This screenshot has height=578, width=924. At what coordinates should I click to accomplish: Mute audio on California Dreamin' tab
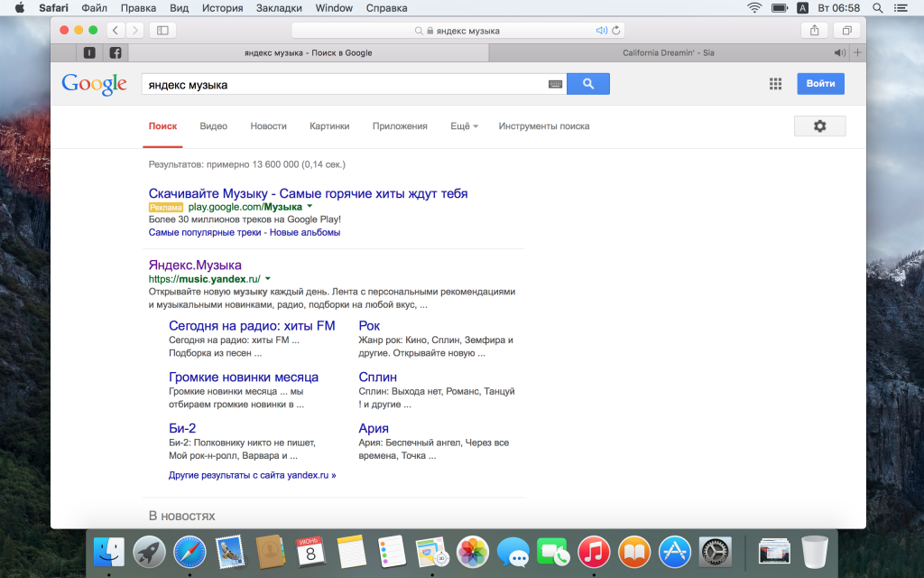(840, 52)
